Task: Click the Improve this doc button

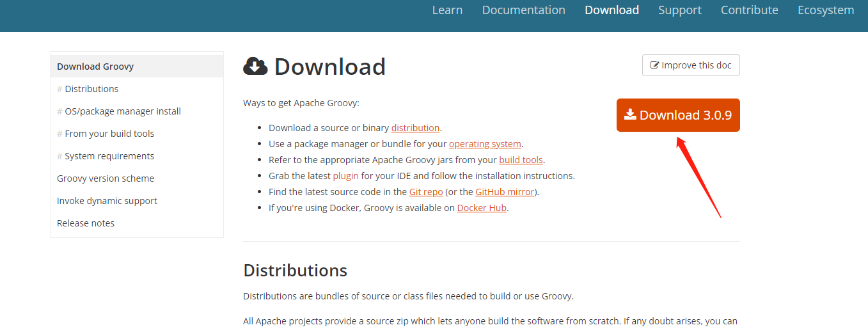Action: (691, 65)
